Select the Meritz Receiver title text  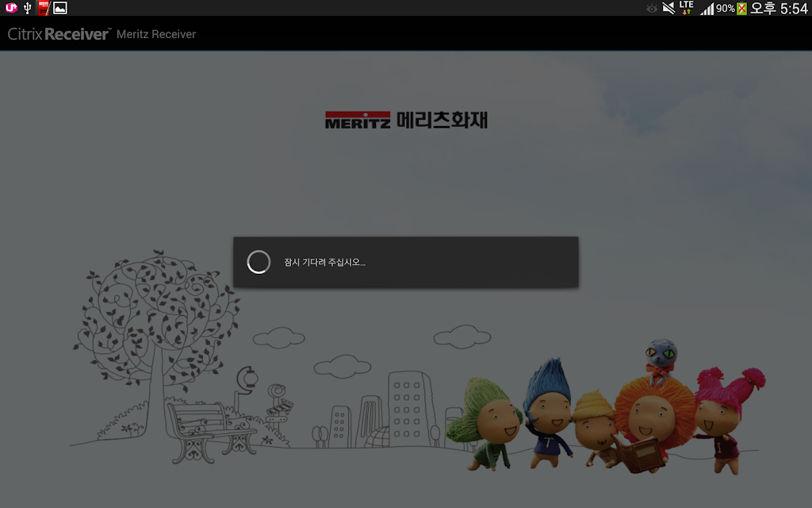[156, 34]
